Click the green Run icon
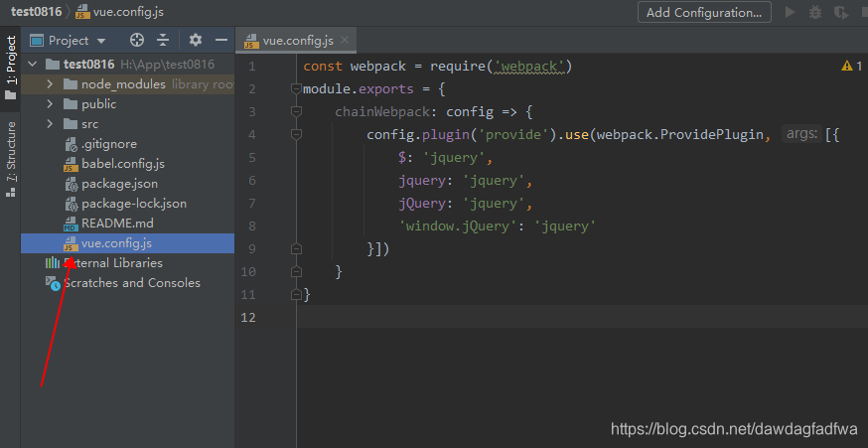 [791, 12]
